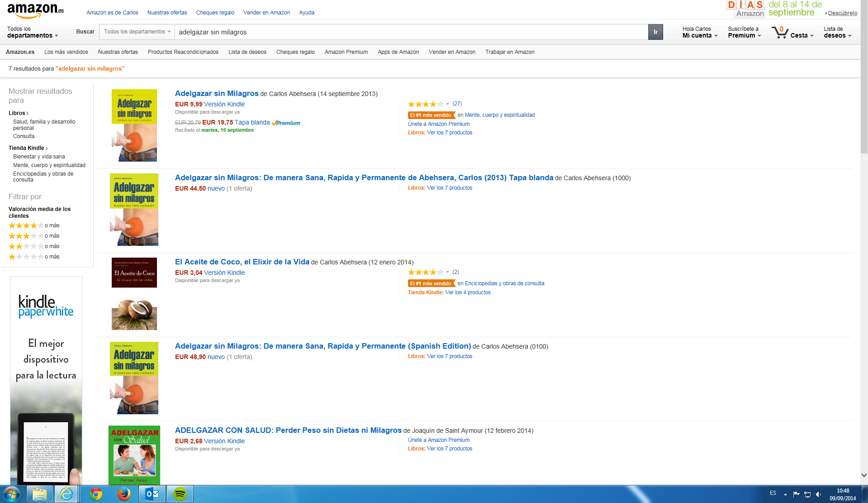868x503 pixels.
Task: Launch Firefox from taskbar
Action: tap(123, 494)
